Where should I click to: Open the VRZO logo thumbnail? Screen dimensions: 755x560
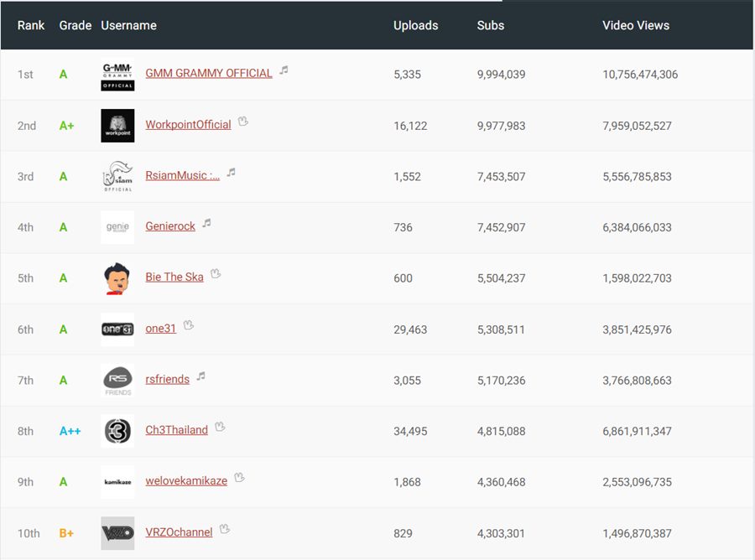click(x=117, y=533)
